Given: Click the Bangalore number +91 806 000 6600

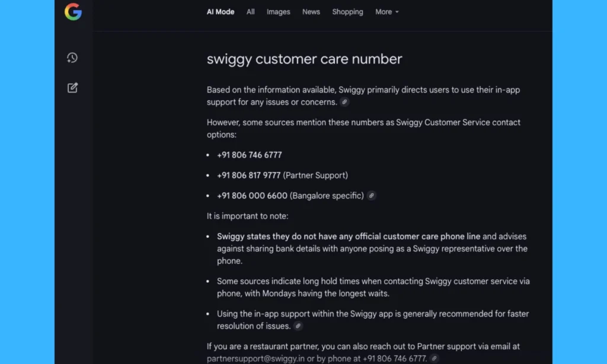Looking at the screenshot, I should click(x=252, y=196).
